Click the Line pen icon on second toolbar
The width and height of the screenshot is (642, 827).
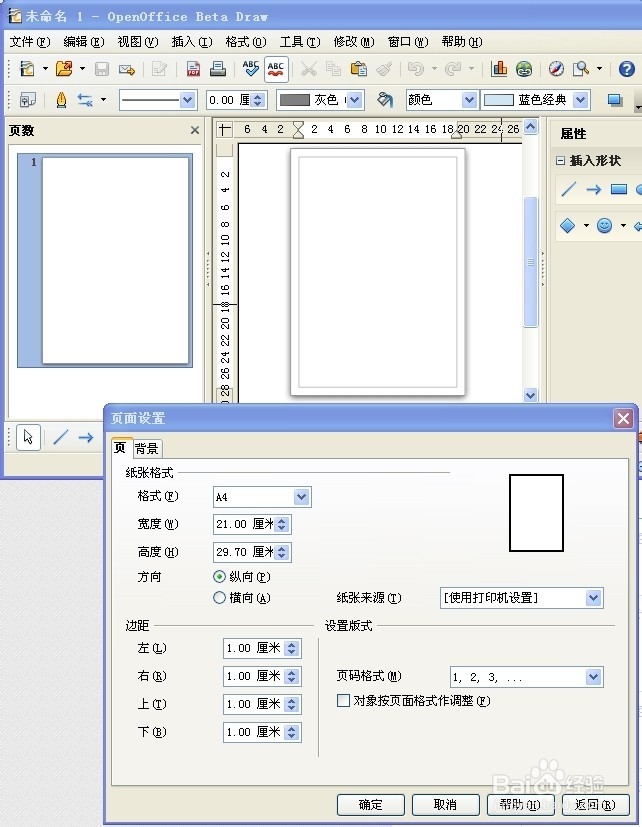coord(61,100)
